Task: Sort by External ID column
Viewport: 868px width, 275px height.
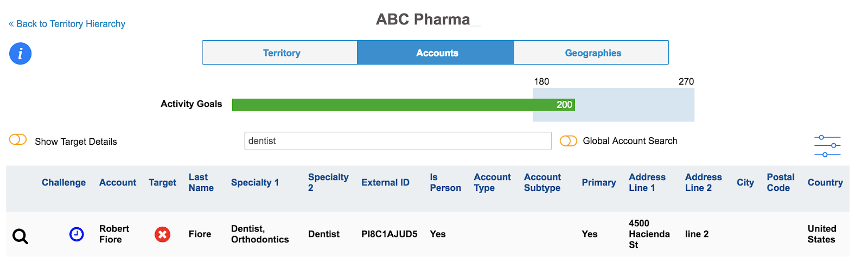Action: click(x=385, y=183)
